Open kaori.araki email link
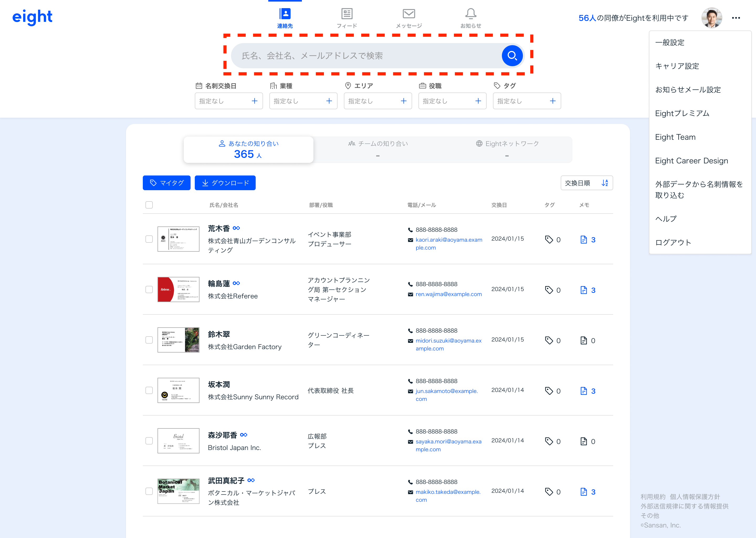 (x=449, y=244)
